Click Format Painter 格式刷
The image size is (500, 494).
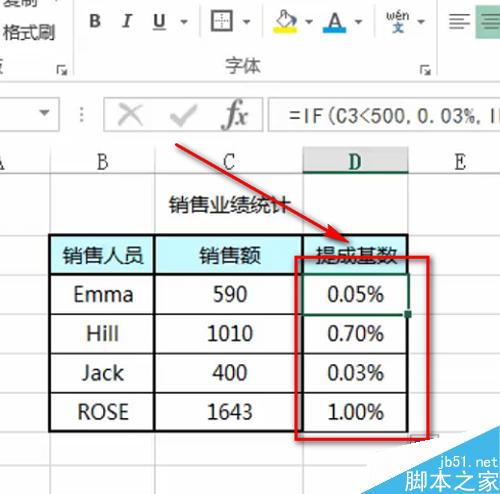pos(29,33)
